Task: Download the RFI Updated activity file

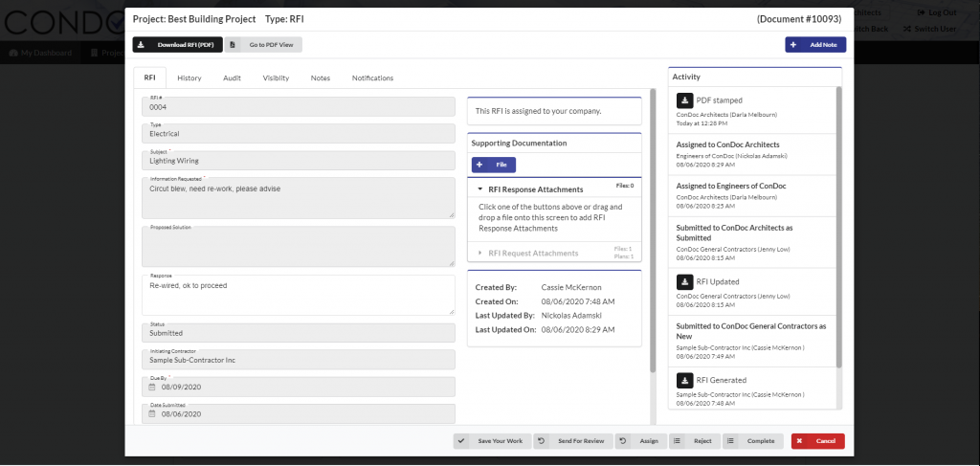Action: [x=684, y=281]
